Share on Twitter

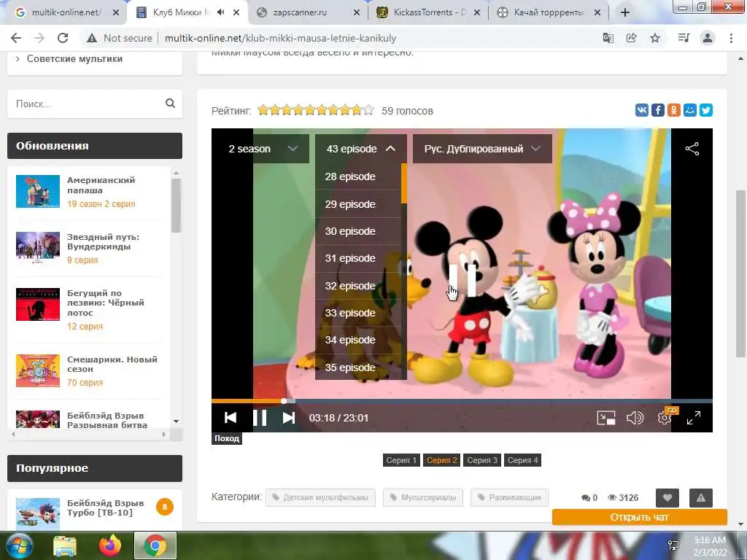(x=706, y=111)
